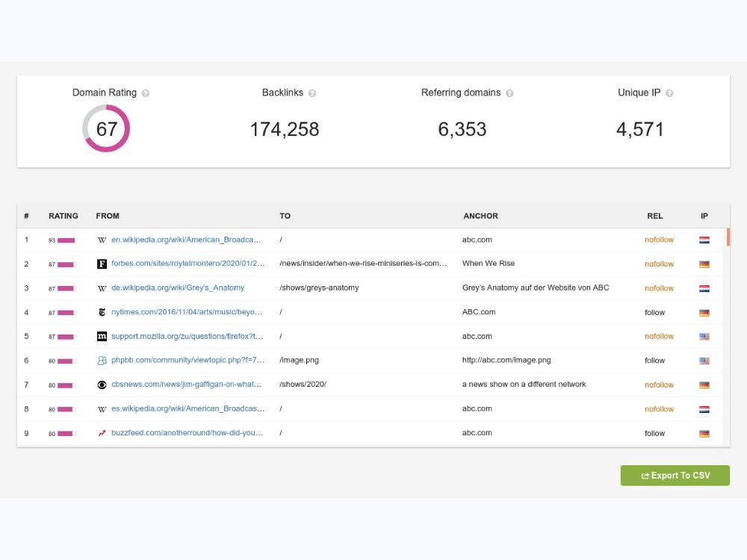Click the Referring domains help icon
The width and height of the screenshot is (747, 560).
(x=509, y=93)
